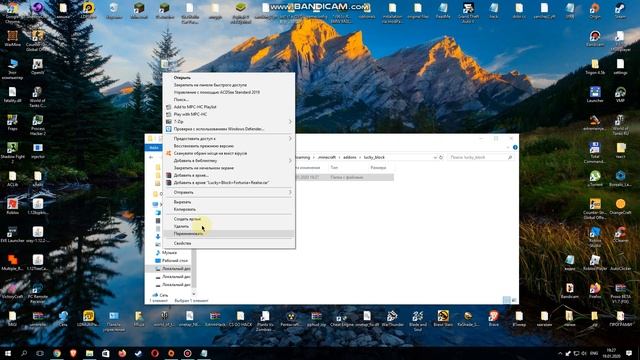Select the uTorrent desktop icon
The image size is (640, 360).
[x=595, y=178]
